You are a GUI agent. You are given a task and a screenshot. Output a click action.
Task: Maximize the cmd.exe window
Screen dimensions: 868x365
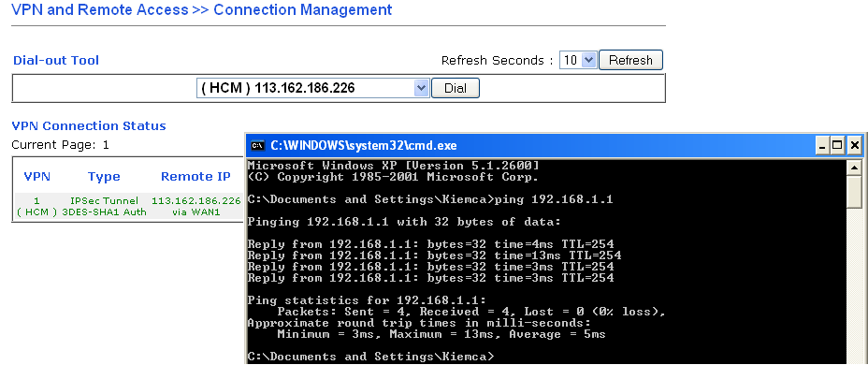837,146
